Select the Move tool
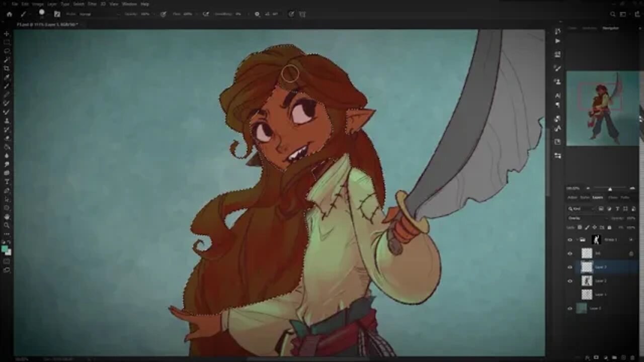Viewport: 644px width, 362px height. click(7, 34)
